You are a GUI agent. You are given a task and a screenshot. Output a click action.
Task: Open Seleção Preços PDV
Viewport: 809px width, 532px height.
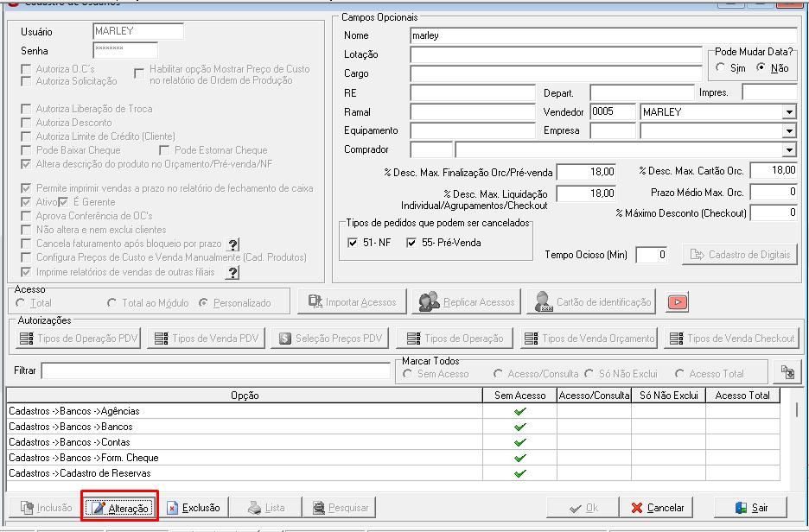330,339
